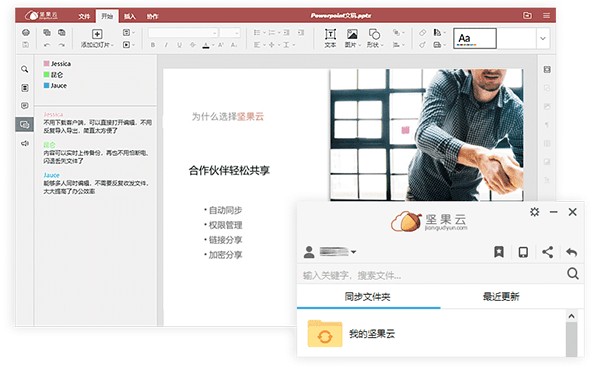The width and height of the screenshot is (600, 379).
Task: Click the add slide plus icon
Action: 97,34
